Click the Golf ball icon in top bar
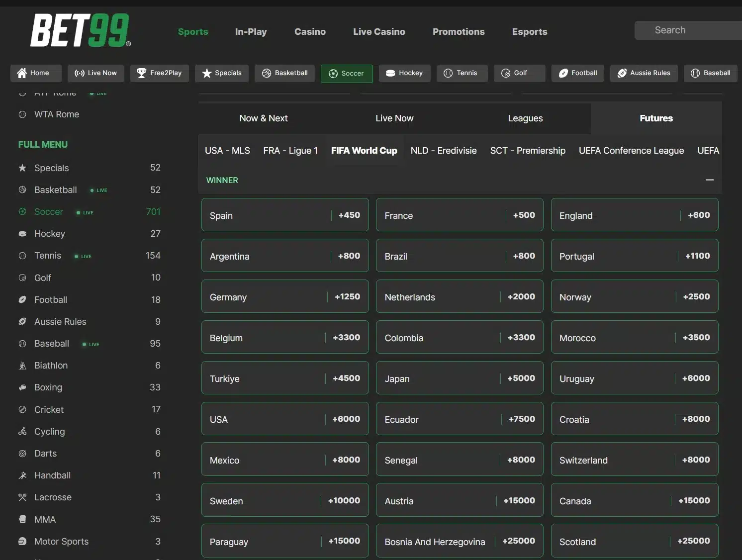742x560 pixels. click(506, 73)
